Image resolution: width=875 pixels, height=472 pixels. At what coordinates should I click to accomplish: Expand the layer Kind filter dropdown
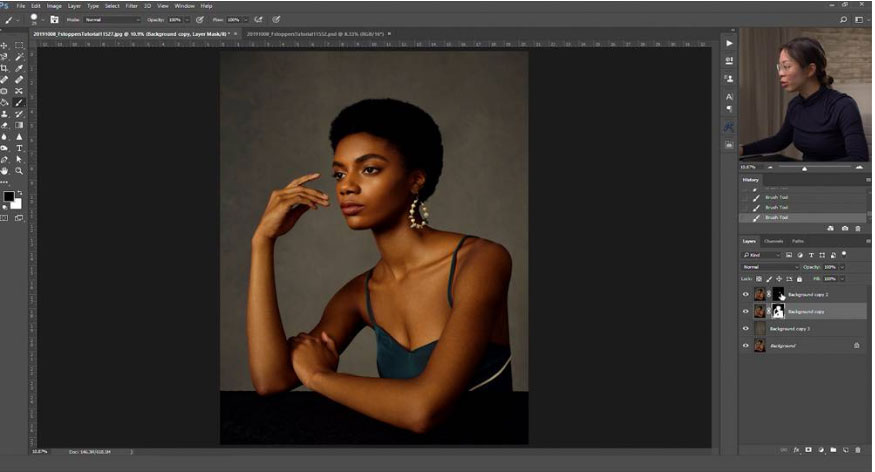coord(762,255)
